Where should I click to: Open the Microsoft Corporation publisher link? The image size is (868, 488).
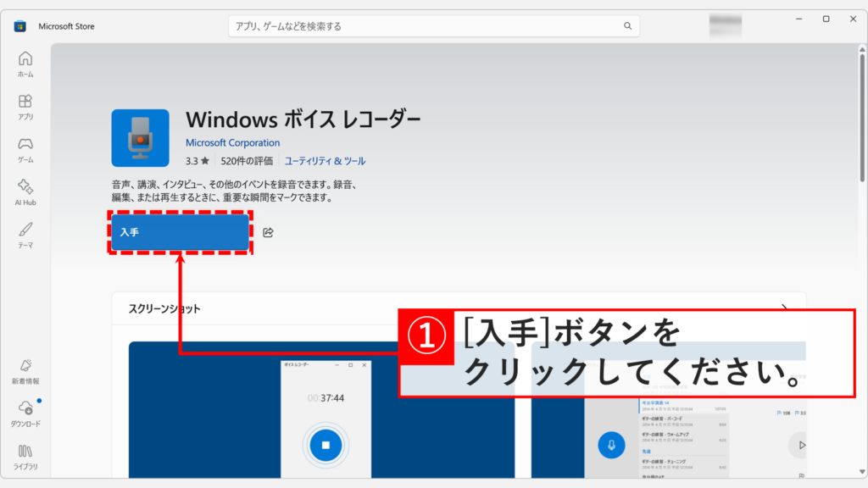point(232,142)
